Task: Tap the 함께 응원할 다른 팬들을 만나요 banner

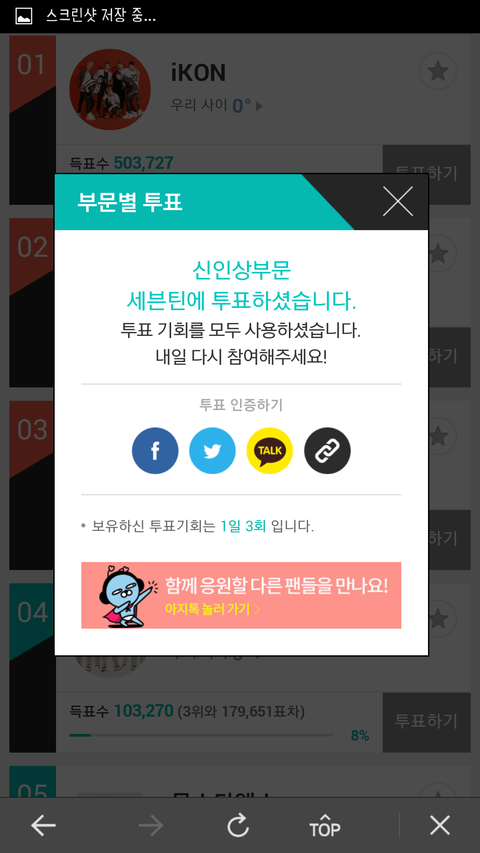Action: coord(241,595)
